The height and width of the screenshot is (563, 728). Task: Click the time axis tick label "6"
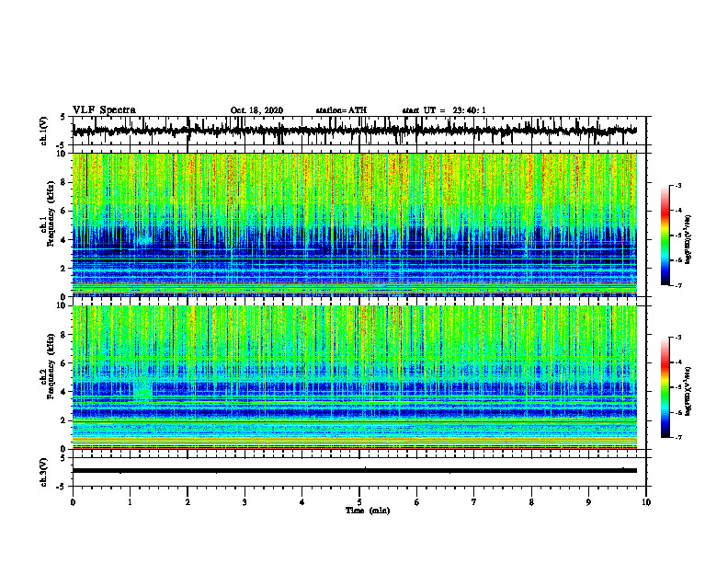[417, 502]
